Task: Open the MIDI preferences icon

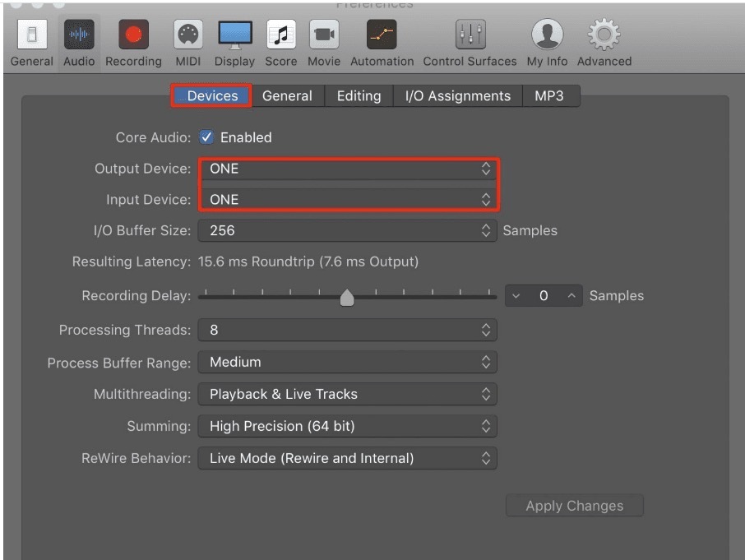Action: point(188,35)
